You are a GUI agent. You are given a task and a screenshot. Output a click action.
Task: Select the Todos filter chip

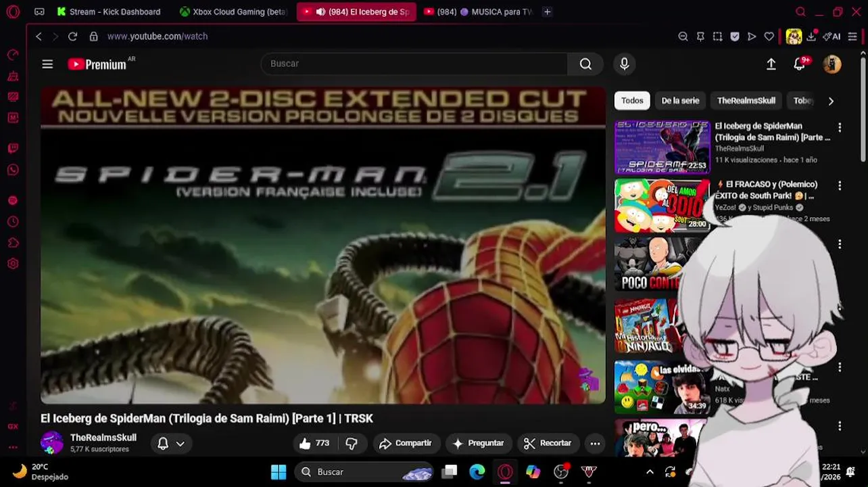click(x=632, y=101)
